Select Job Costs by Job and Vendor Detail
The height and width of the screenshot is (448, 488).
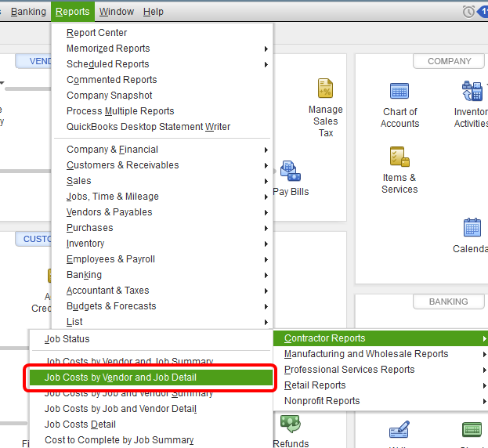151,409
